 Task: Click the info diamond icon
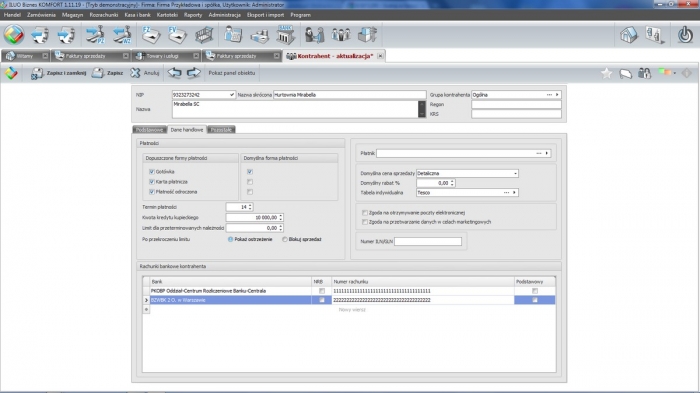click(x=687, y=73)
